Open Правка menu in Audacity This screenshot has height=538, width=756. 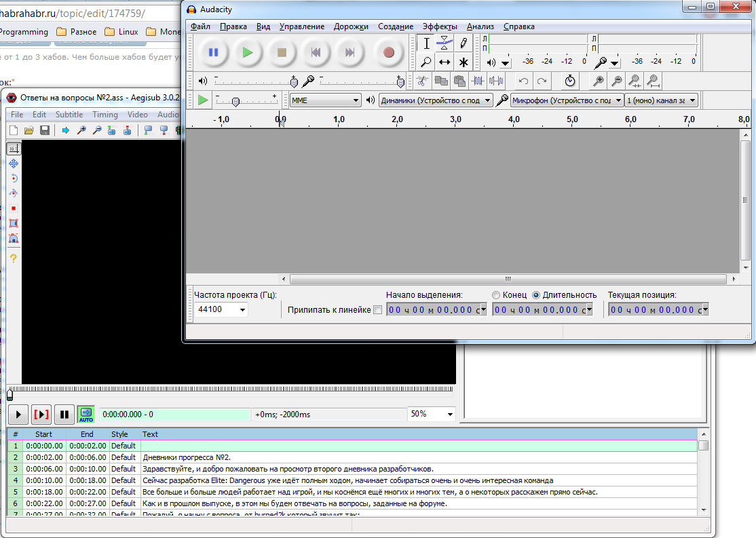point(233,26)
